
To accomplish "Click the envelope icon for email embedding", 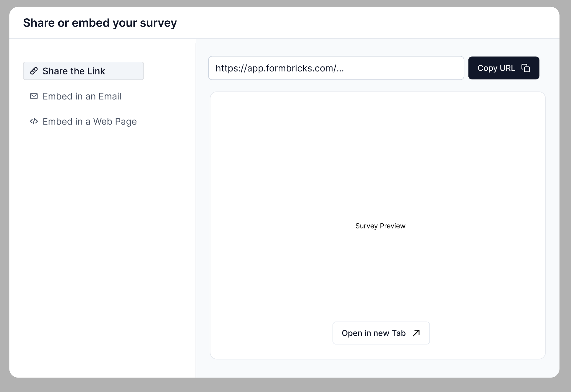I will [x=34, y=96].
